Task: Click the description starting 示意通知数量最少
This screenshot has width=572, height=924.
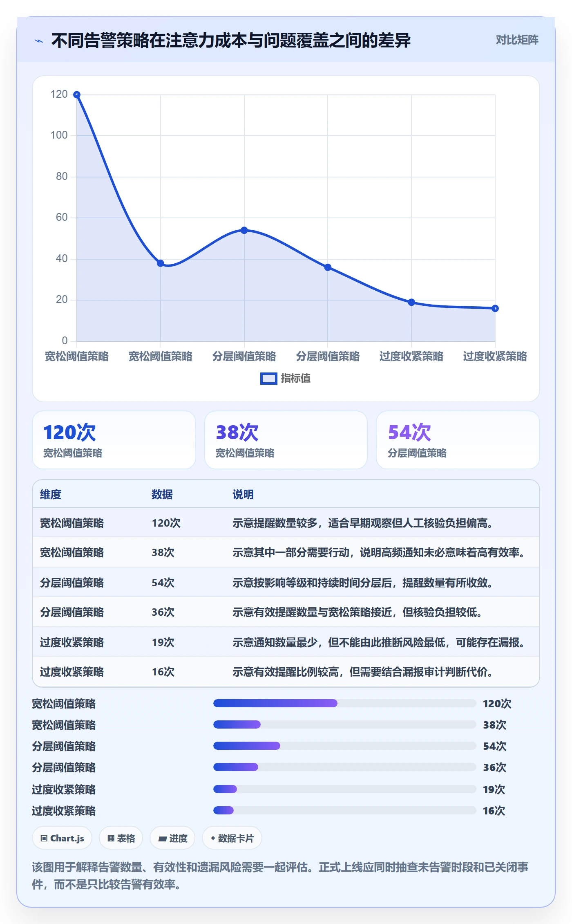Action: point(379,642)
